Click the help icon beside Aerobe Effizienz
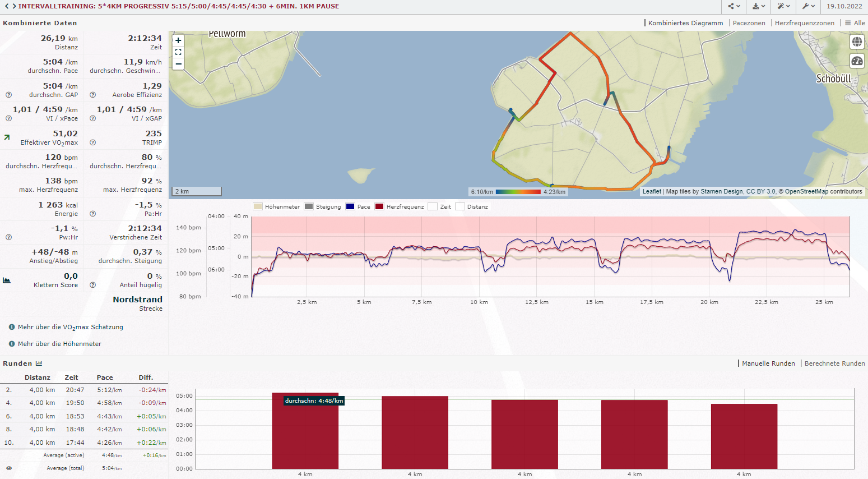The height and width of the screenshot is (479, 868). click(x=93, y=95)
